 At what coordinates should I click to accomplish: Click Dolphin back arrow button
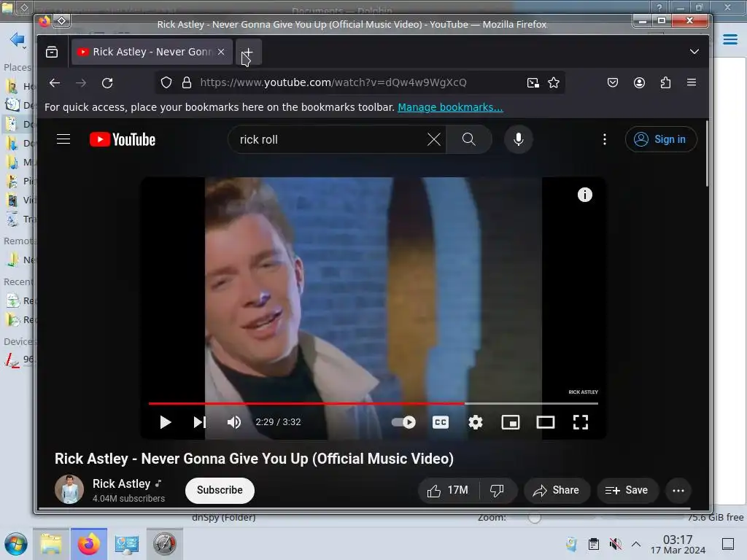pos(17,39)
